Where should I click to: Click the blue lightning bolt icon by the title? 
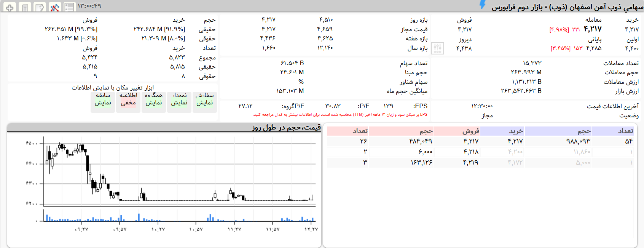(483, 5)
